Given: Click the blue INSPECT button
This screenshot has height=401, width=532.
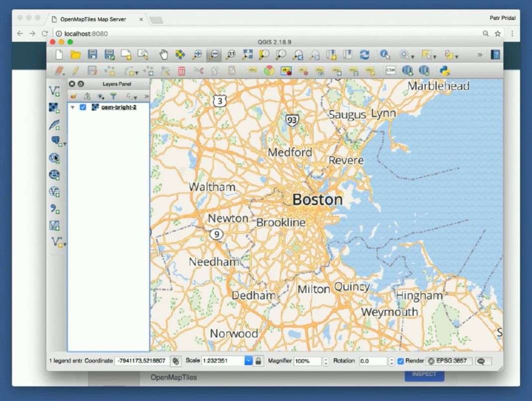Looking at the screenshot, I should (x=424, y=375).
